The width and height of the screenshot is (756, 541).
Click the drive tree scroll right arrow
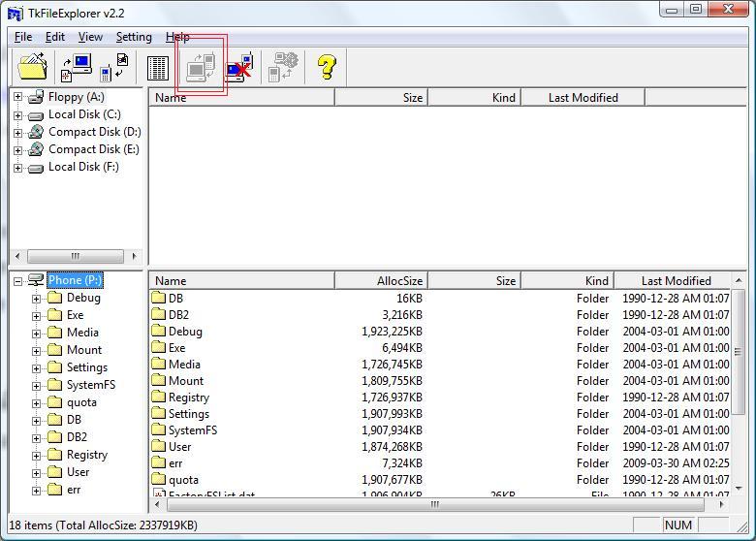pos(134,256)
